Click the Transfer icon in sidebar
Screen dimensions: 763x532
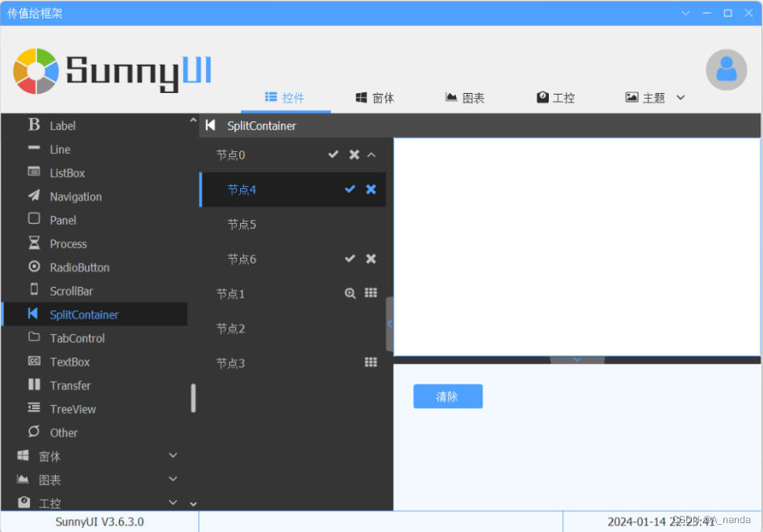click(x=34, y=385)
